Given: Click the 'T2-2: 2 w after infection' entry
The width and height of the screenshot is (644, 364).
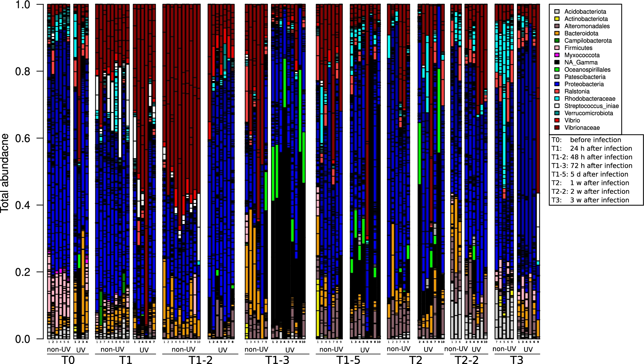Looking at the screenshot, I should coord(590,191).
